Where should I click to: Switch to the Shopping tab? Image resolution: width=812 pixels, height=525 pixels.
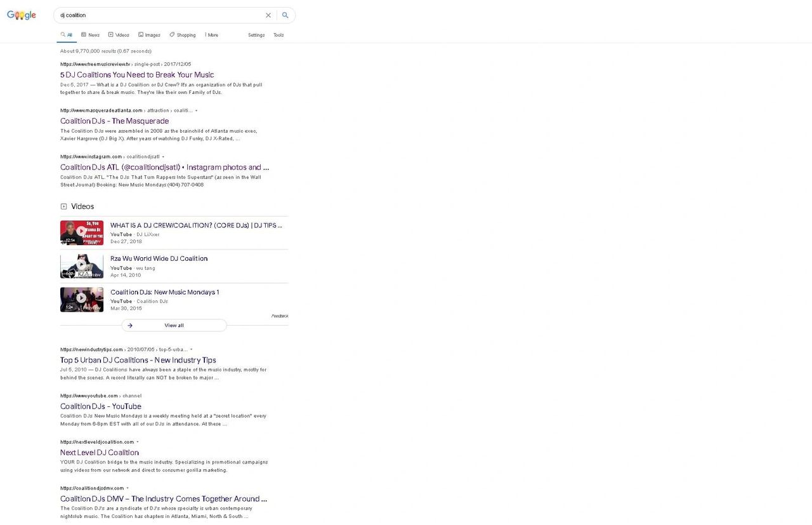(183, 35)
